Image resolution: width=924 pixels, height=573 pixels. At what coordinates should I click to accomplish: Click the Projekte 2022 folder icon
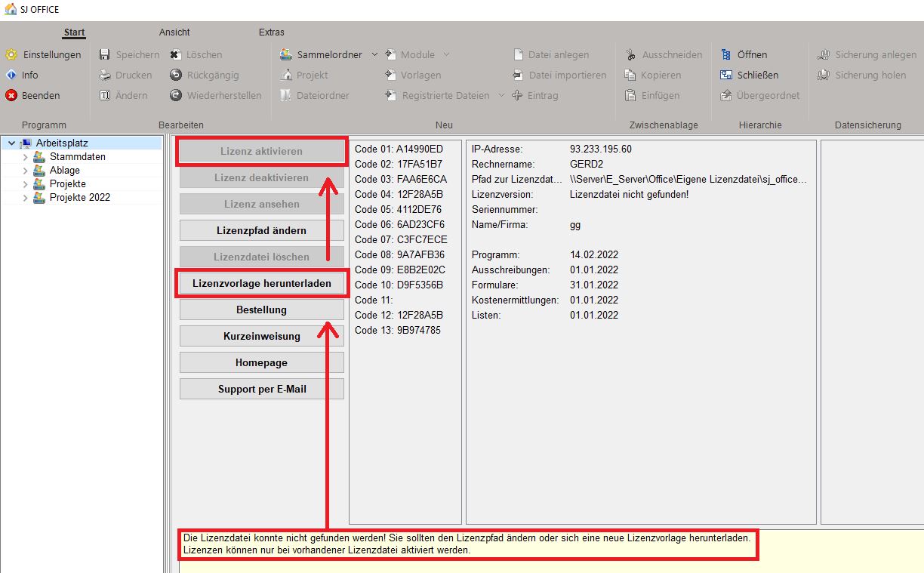(x=39, y=198)
